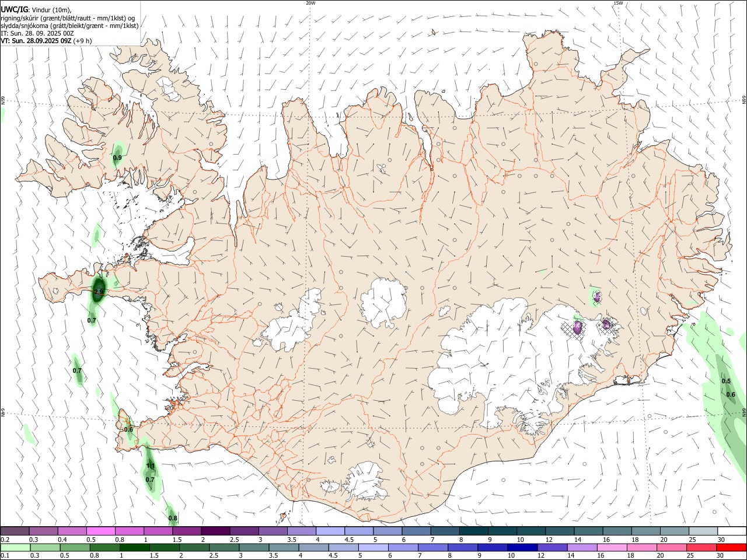This screenshot has height=560, width=747.
Task: Select the pale lilac 4 snow-scale swatch
Action: coord(330,531)
